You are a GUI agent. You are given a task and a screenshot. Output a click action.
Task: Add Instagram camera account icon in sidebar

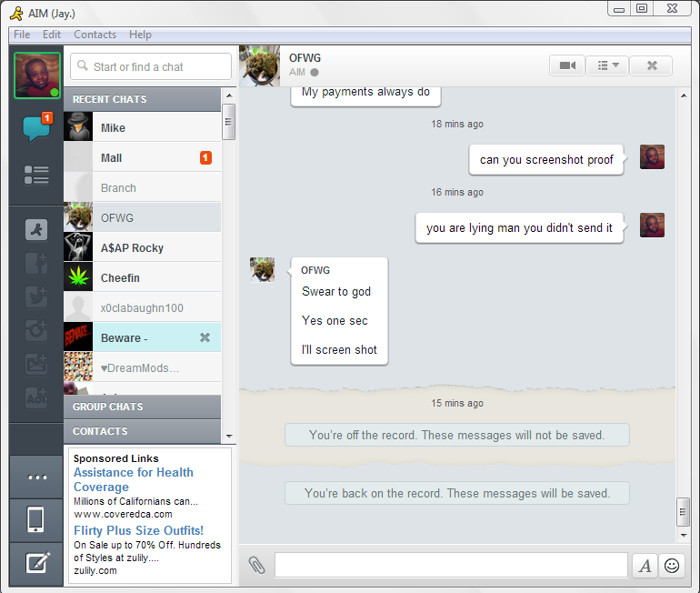36,330
